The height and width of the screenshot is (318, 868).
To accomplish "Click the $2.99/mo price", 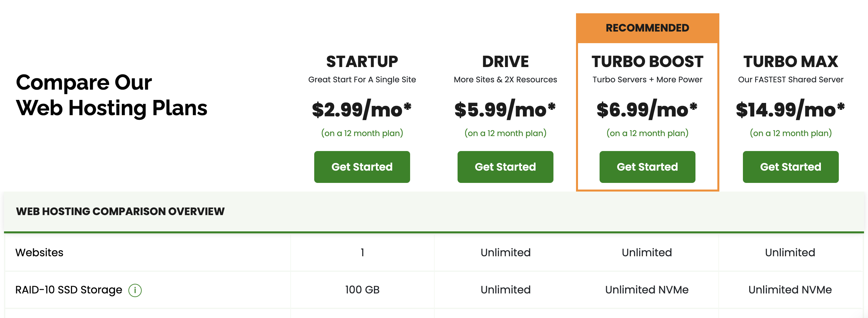I will tap(362, 110).
